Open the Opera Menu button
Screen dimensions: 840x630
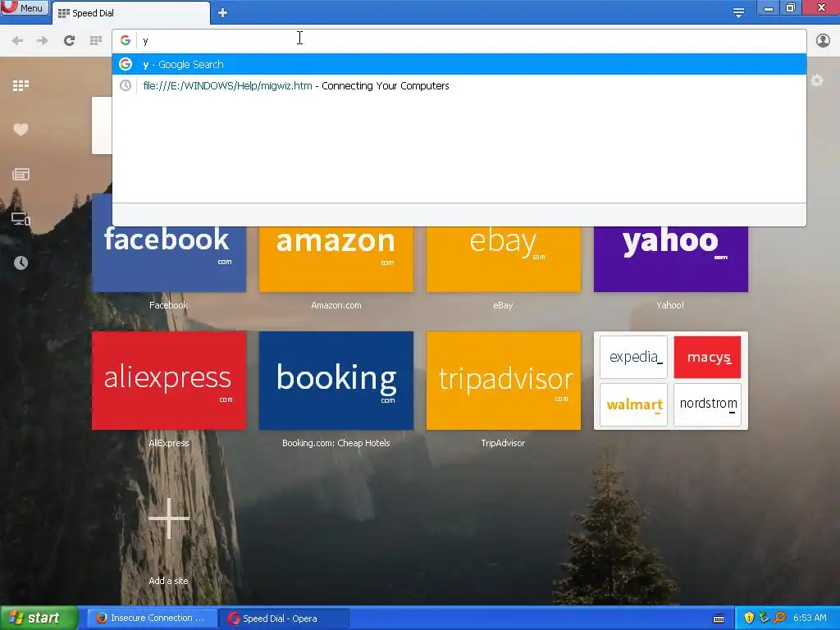tap(25, 7)
